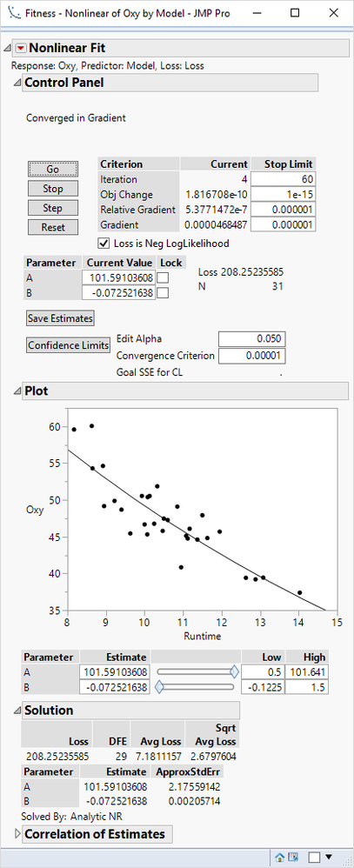
Task: Click the Edit Alpha input field
Action: click(x=252, y=339)
